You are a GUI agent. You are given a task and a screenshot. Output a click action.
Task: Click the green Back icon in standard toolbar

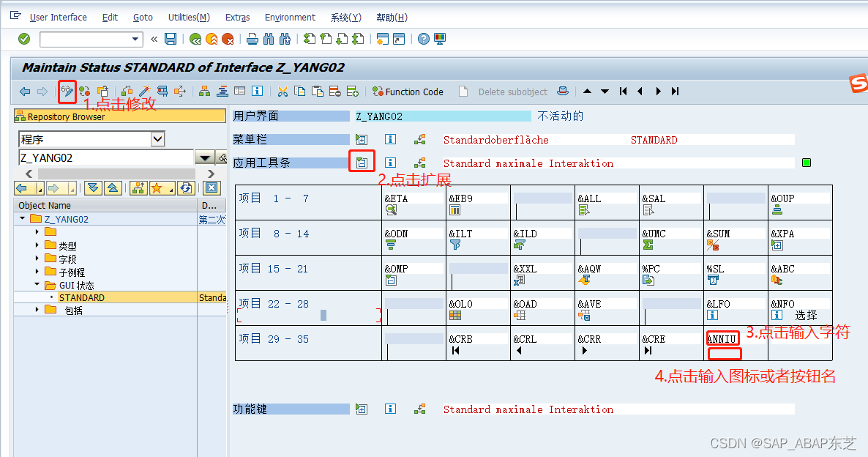point(195,39)
